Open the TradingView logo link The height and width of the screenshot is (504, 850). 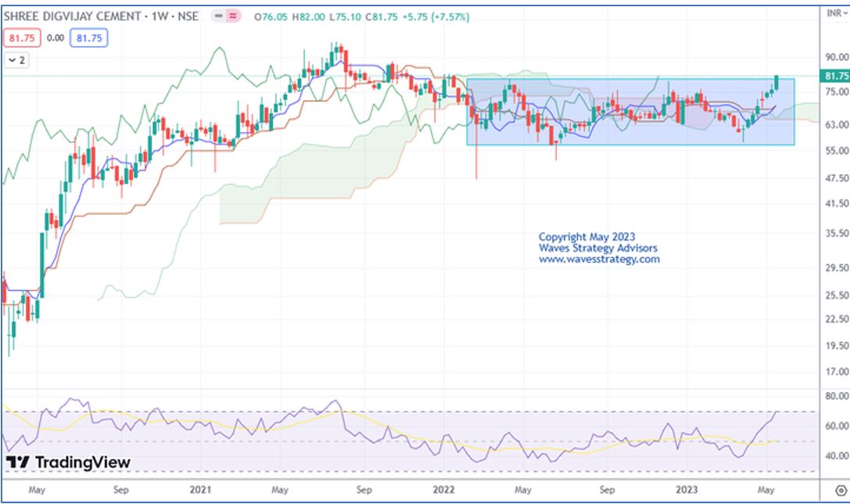coord(68,463)
